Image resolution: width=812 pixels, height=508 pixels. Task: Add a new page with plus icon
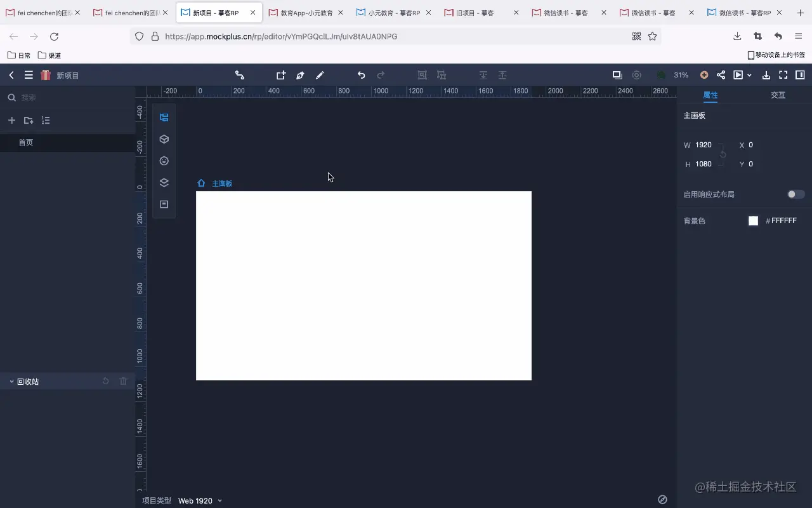11,120
